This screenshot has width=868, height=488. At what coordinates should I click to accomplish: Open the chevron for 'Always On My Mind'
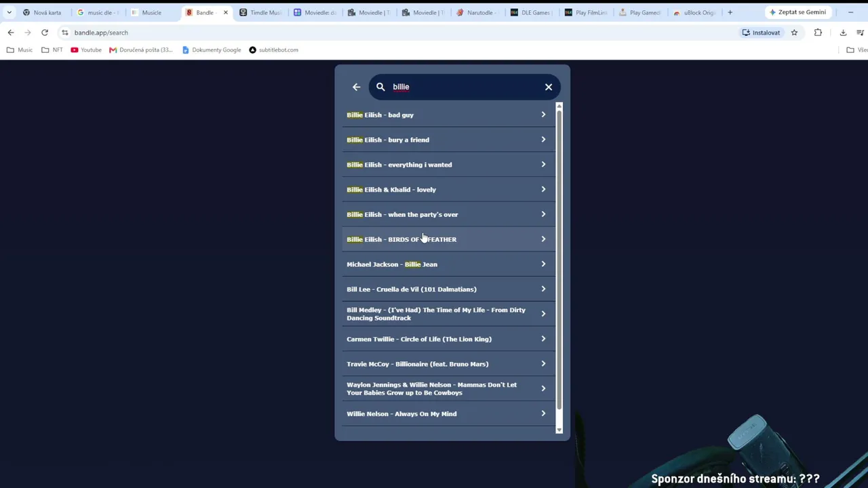543,413
